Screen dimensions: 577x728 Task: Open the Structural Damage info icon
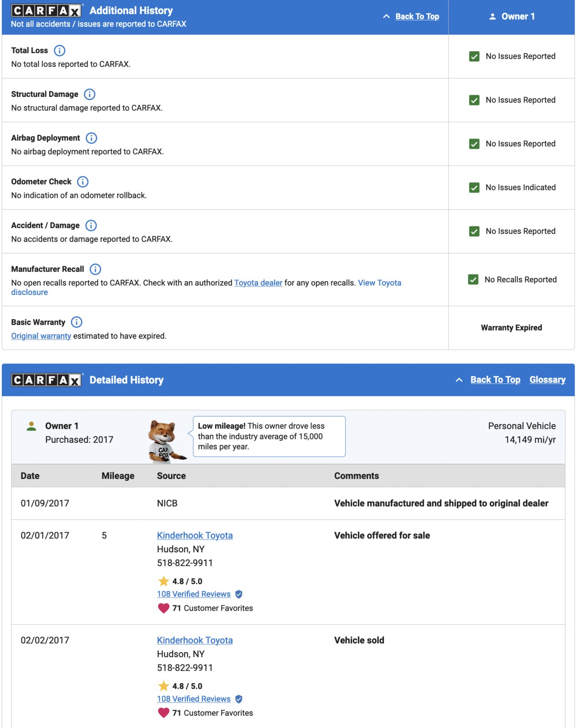coord(90,94)
